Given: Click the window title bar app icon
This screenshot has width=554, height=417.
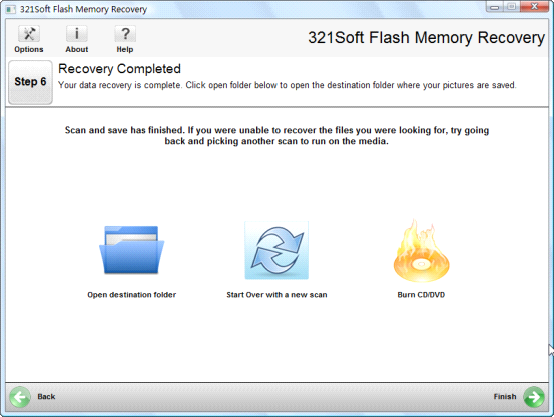Looking at the screenshot, I should click(x=11, y=9).
